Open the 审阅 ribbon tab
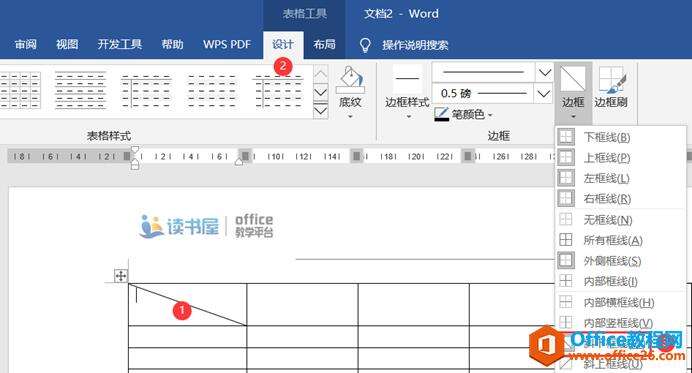 point(26,45)
